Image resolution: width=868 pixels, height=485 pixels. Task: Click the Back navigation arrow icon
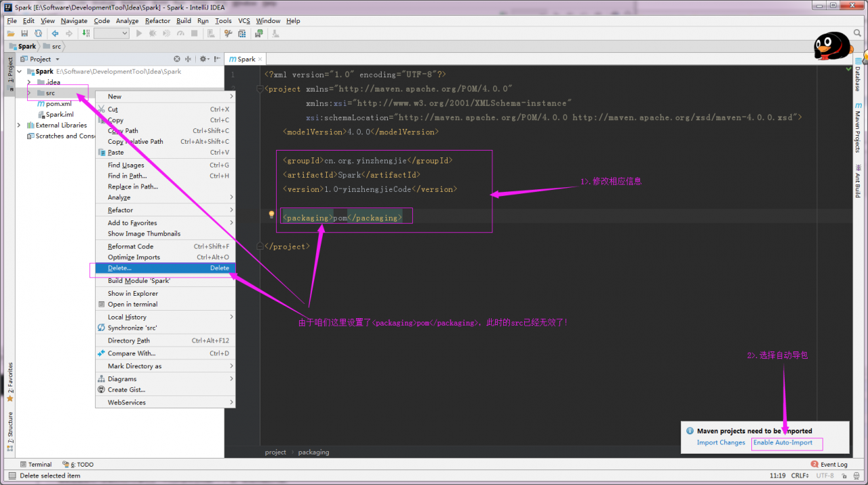(55, 33)
